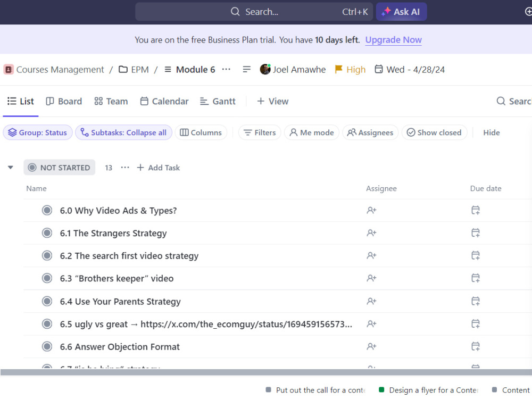The width and height of the screenshot is (532, 399).
Task: Toggle Me mode
Action: 311,132
